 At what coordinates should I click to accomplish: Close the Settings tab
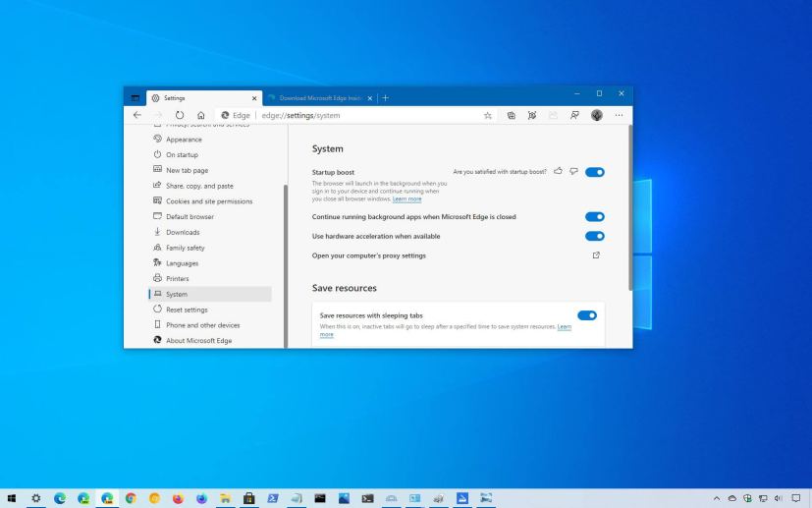coord(254,98)
